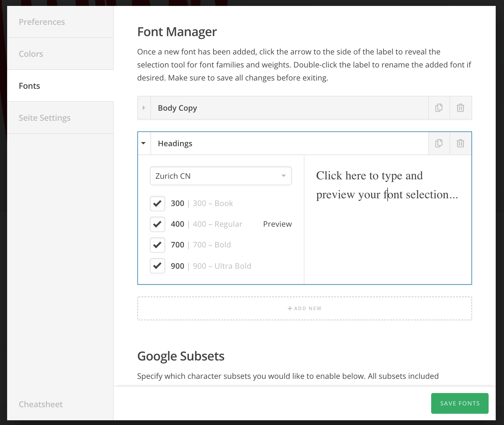The image size is (504, 425).
Task: Uncheck the 300 Book weight checkbox
Action: pos(158,203)
